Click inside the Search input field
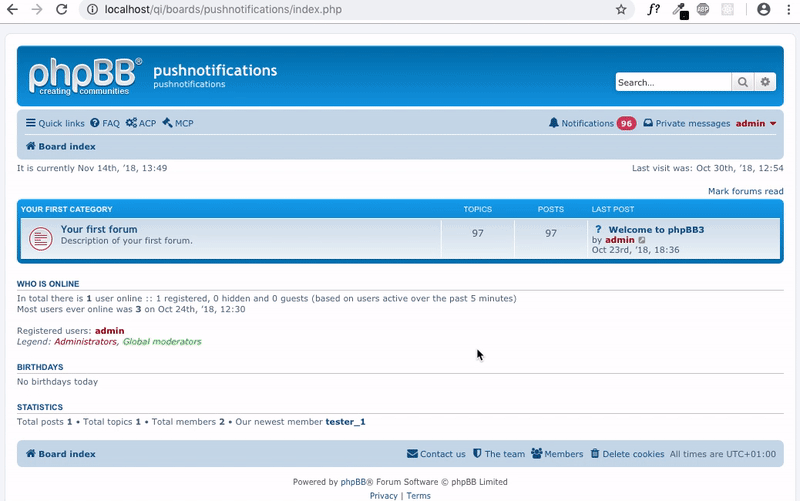The image size is (800, 501). coord(673,82)
